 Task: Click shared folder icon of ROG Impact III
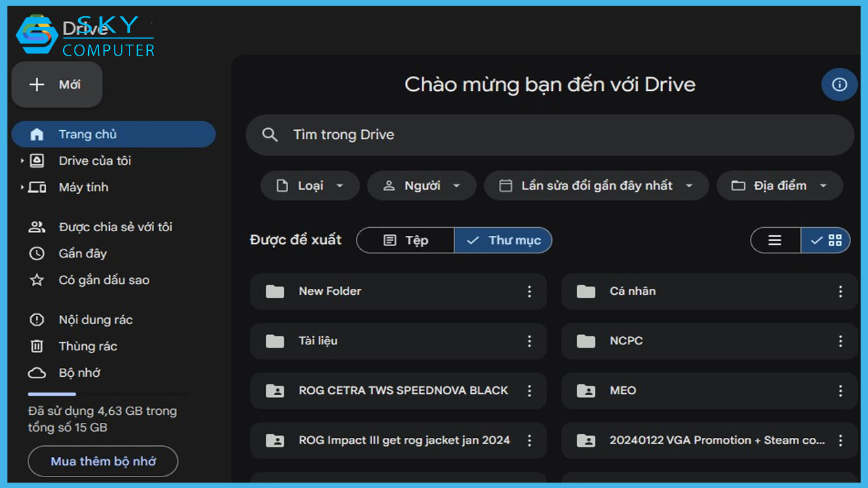click(275, 441)
